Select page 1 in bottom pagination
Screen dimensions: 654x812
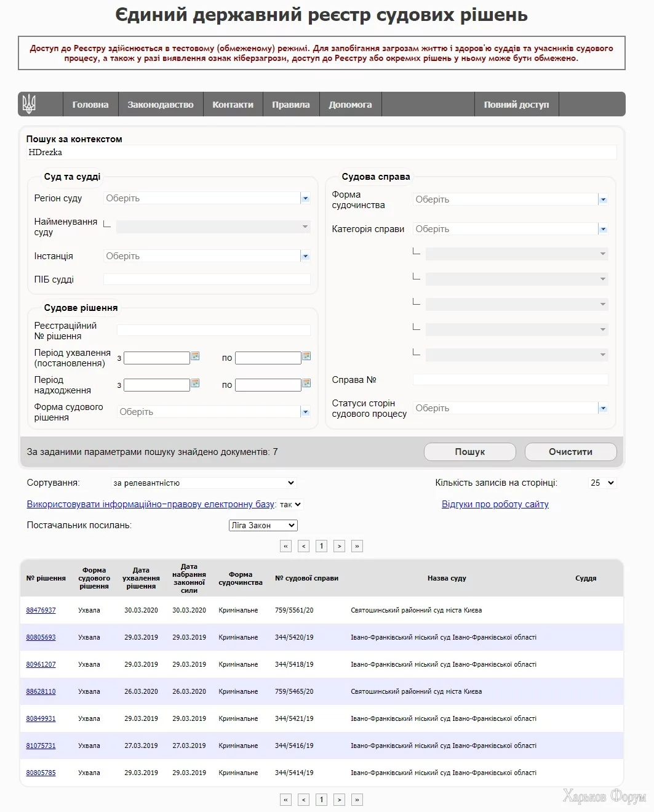click(x=321, y=800)
